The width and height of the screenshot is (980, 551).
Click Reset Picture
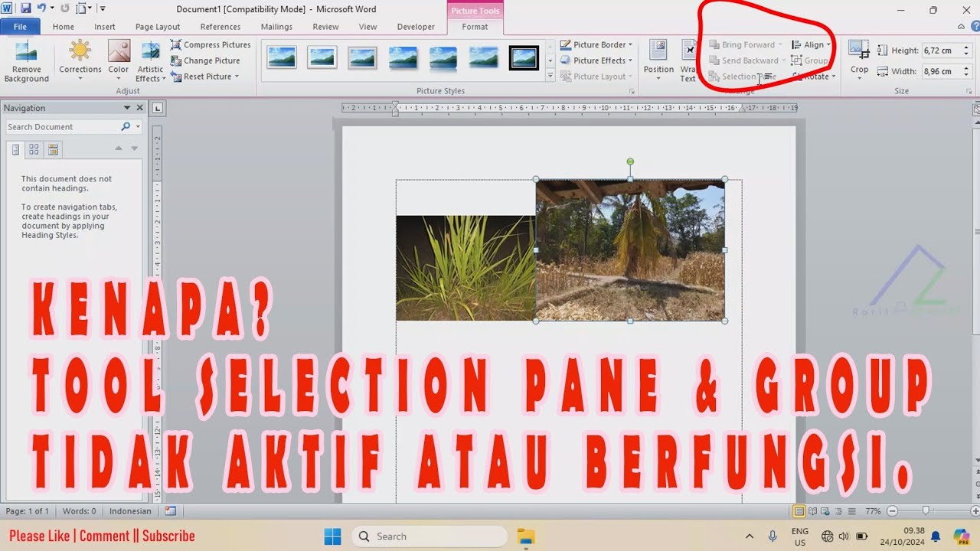tap(204, 77)
